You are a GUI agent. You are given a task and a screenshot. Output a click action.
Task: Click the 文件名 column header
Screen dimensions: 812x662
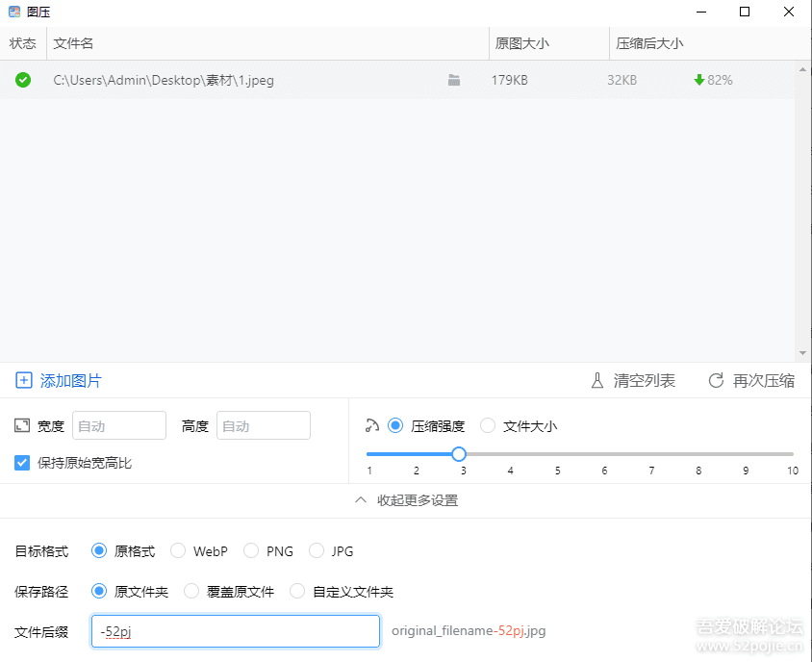pyautogui.click(x=74, y=43)
